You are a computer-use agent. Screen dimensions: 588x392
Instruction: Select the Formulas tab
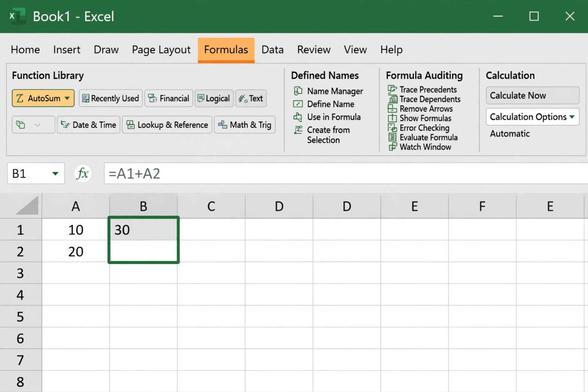pyautogui.click(x=226, y=50)
